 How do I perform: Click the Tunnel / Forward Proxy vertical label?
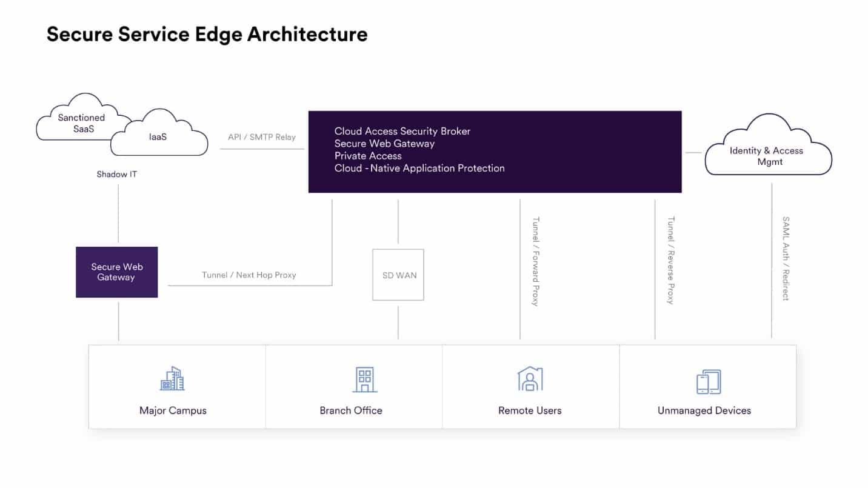(535, 261)
